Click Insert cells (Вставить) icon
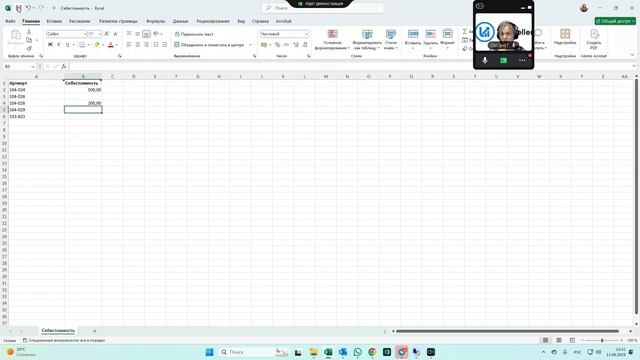This screenshot has width=640, height=360. point(413,34)
